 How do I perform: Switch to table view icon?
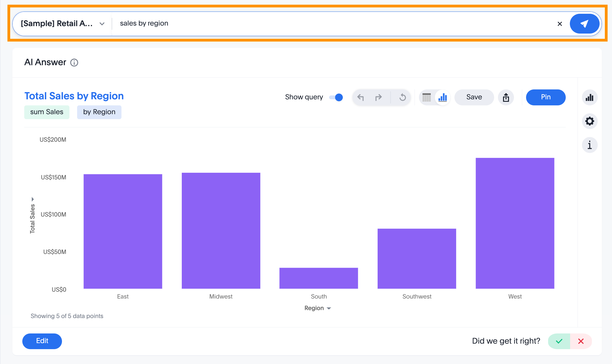(x=427, y=97)
